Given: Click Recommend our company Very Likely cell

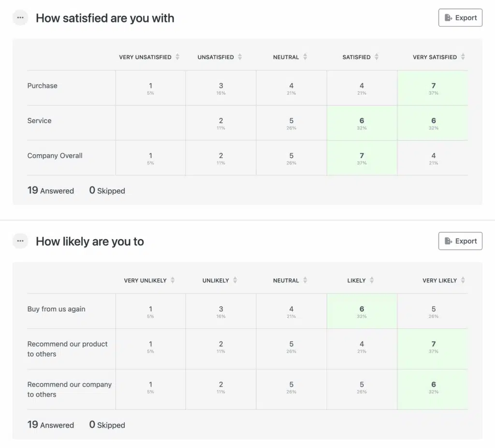Looking at the screenshot, I should pos(433,389).
